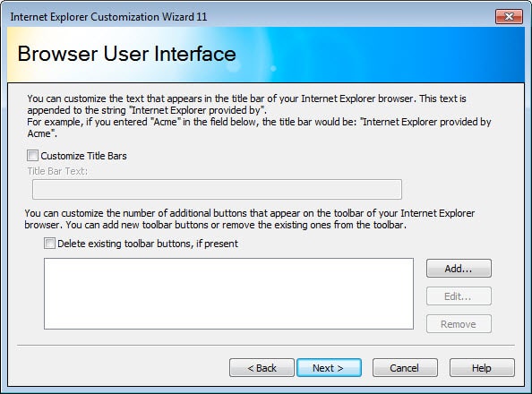
Task: Click the 'Delete existing toolbar buttons, if present' label
Action: tap(148, 244)
